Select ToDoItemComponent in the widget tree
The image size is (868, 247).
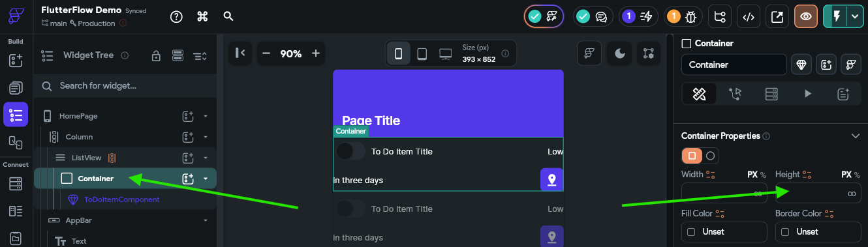[121, 199]
